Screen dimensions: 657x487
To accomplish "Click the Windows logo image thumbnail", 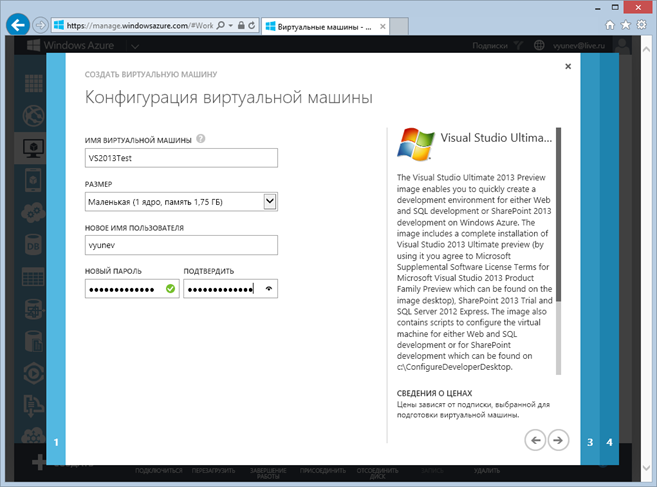I will (x=416, y=144).
